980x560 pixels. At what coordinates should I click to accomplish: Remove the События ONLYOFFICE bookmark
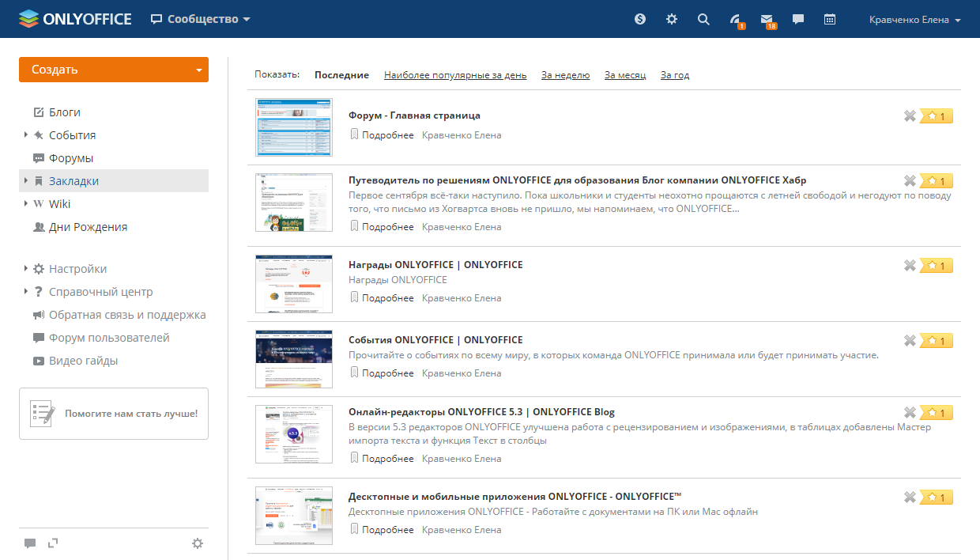(x=910, y=341)
